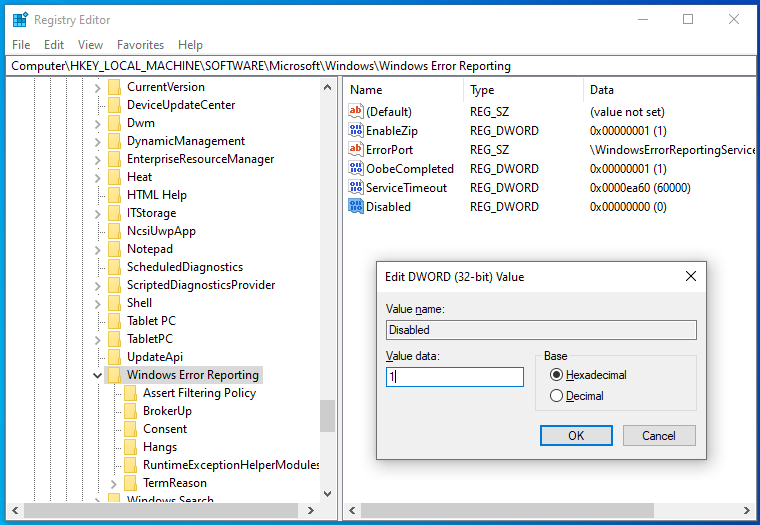Screen dimensions: 760x525
Task: Click the CurrentVersion folder icon
Action: click(114, 87)
